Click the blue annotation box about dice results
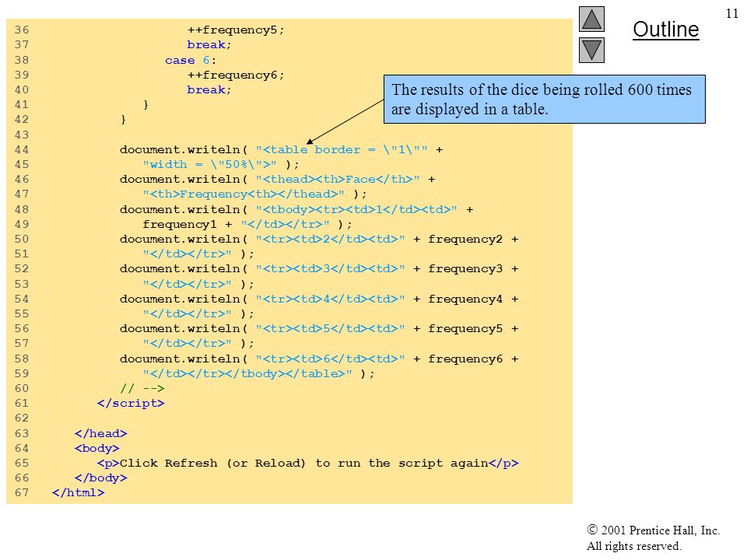747x560 pixels. [x=544, y=99]
